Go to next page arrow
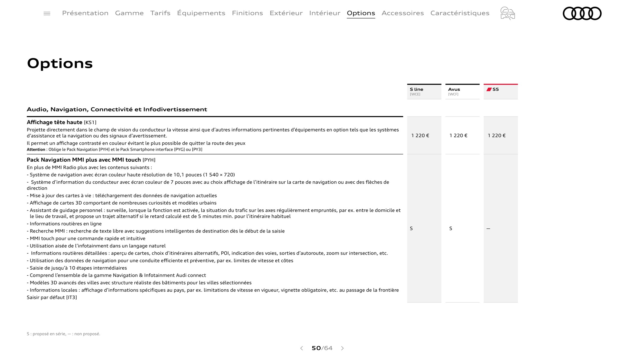This screenshot has height=362, width=644. 342,348
